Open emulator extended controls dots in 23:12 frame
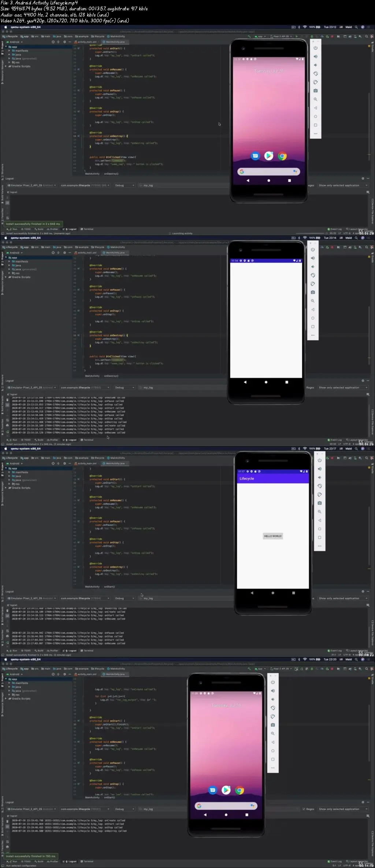 point(315,133)
